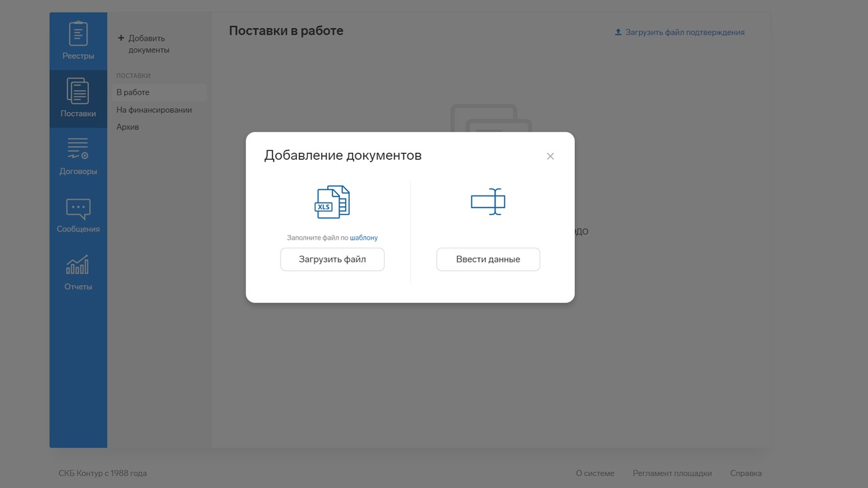The height and width of the screenshot is (488, 868).
Task: Click Загрузить файл подтверждения link
Action: coord(684,32)
